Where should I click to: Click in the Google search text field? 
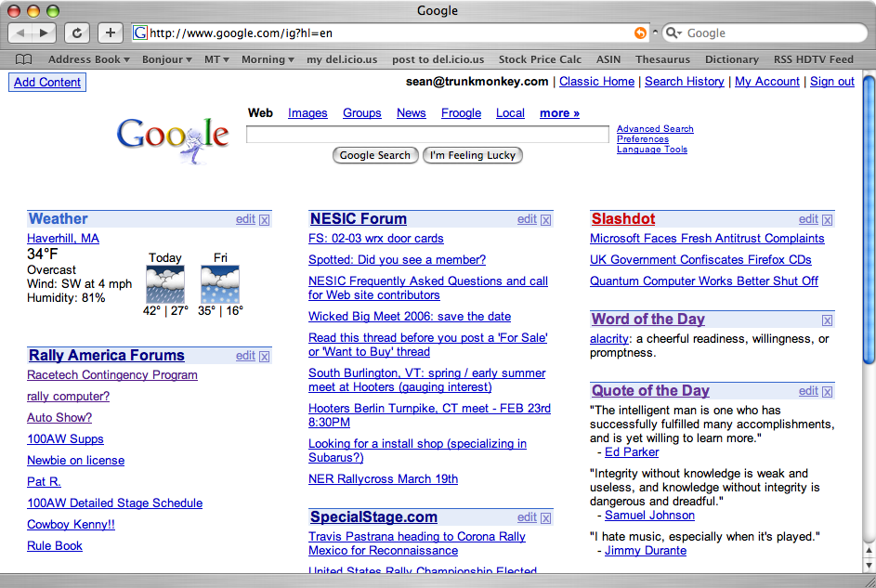pos(427,134)
